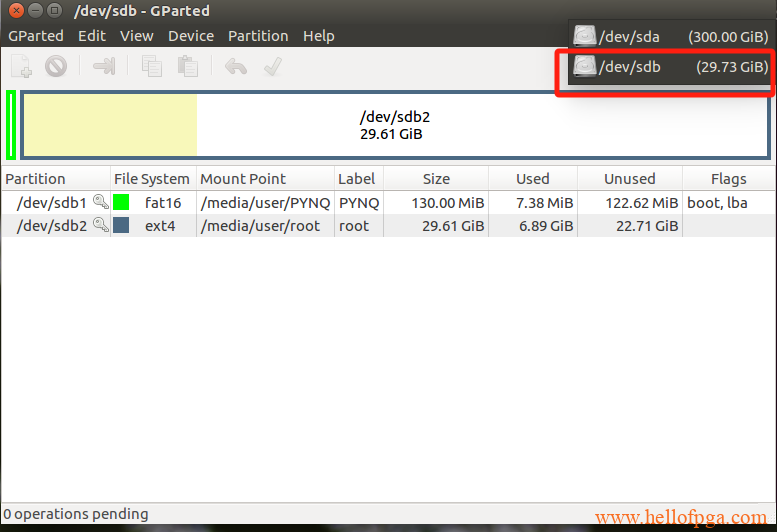Screen dimensions: 777x532
Task: Click the disk icon next to /dev/sda
Action: click(585, 36)
